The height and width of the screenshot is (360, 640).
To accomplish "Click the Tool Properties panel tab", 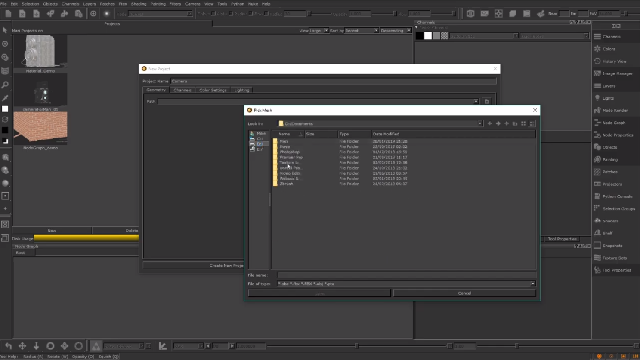I will [x=562, y=239].
